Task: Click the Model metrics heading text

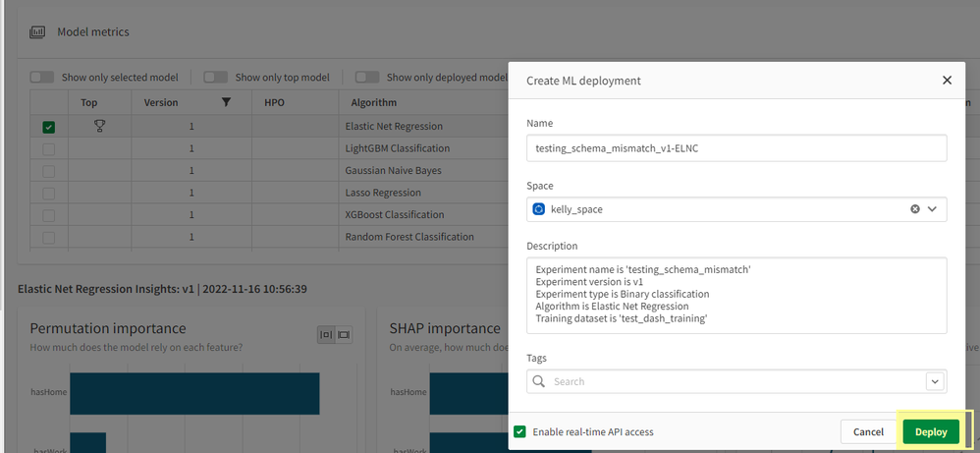Action: tap(93, 31)
